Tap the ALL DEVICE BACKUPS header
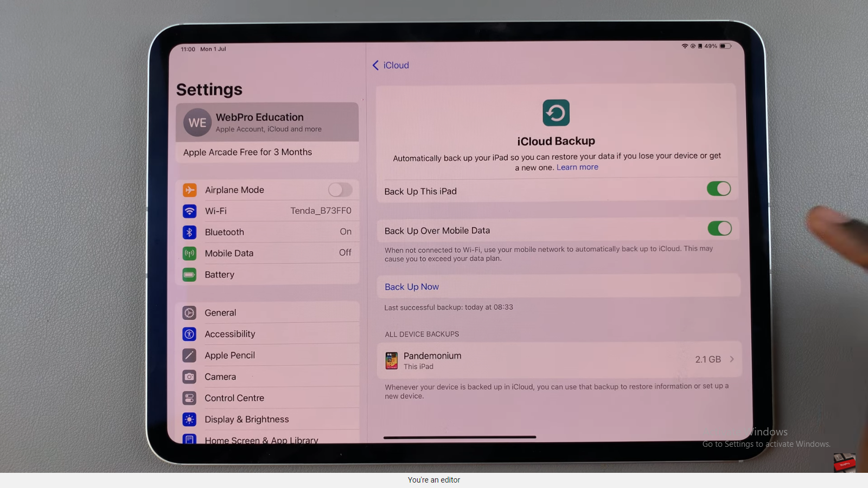The width and height of the screenshot is (868, 488). [x=422, y=335]
